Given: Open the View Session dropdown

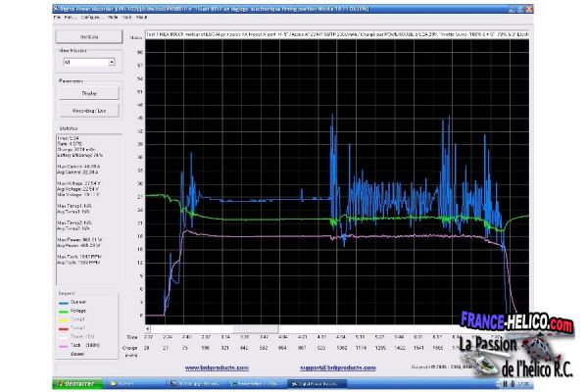Looking at the screenshot, I should [x=112, y=61].
